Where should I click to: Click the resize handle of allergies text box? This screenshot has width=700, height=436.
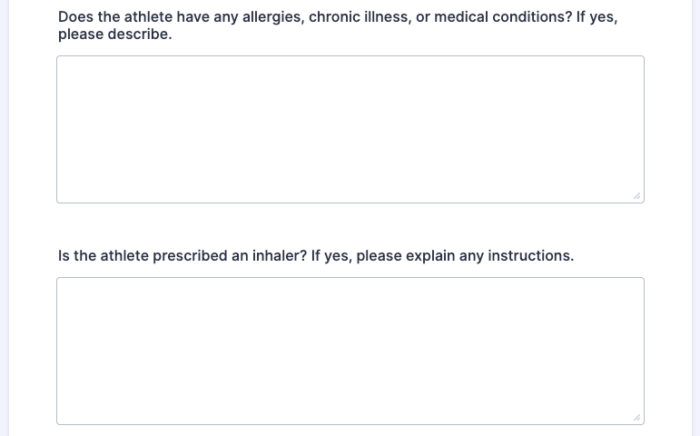(x=637, y=196)
